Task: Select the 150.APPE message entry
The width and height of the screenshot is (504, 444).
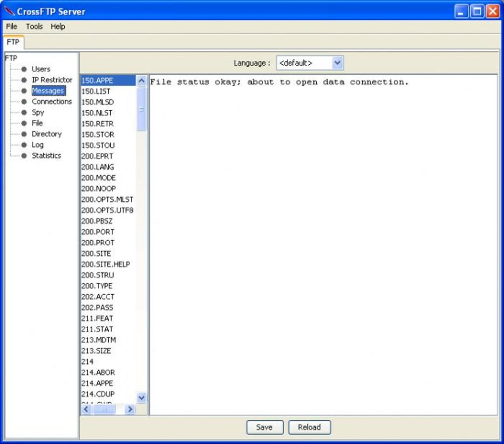Action: [x=97, y=80]
